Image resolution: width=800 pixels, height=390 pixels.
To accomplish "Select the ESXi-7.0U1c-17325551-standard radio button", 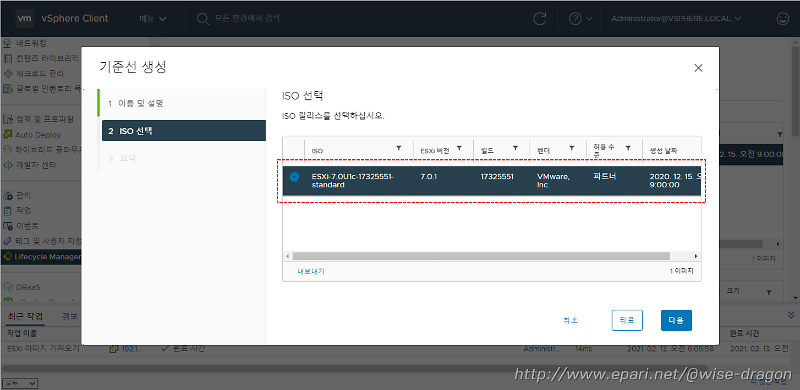I will 294,177.
